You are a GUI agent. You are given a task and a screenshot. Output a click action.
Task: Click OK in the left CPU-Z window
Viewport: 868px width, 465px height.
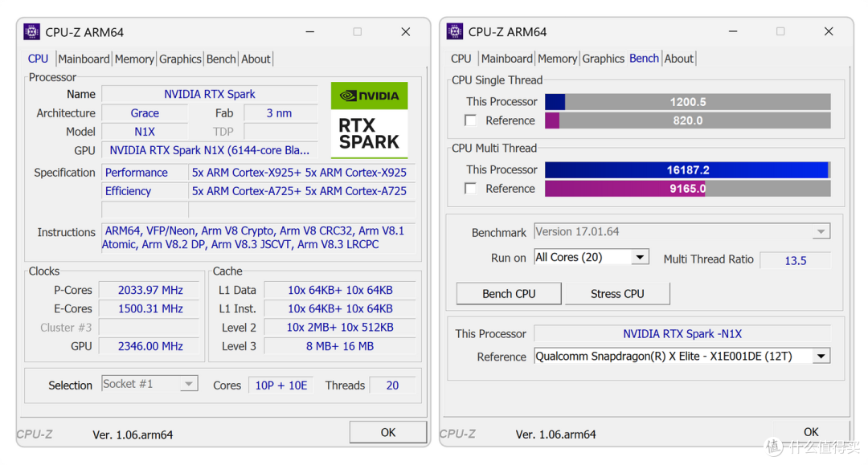388,432
